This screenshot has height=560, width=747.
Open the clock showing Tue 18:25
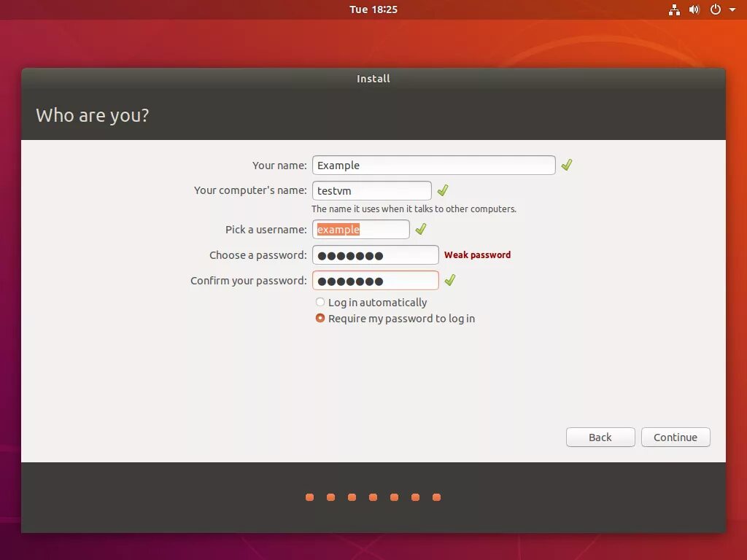click(373, 9)
